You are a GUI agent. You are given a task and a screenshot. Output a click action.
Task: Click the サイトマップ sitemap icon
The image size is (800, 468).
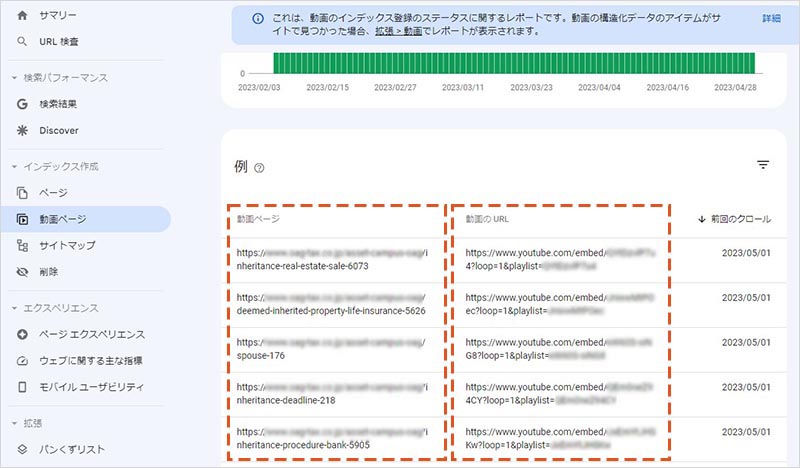click(x=23, y=245)
